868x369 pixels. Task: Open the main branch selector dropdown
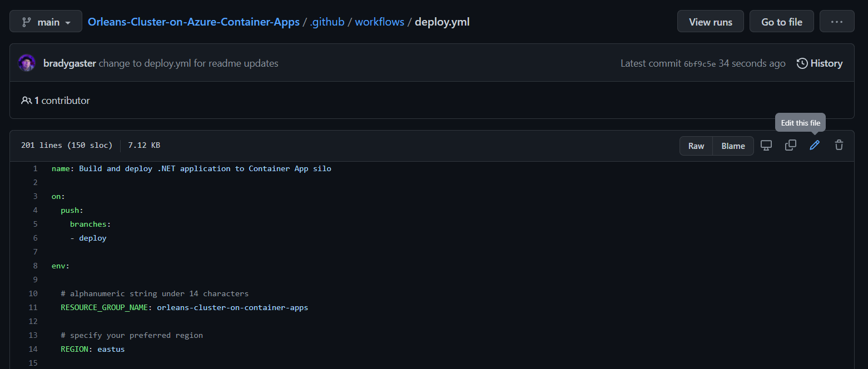click(46, 22)
